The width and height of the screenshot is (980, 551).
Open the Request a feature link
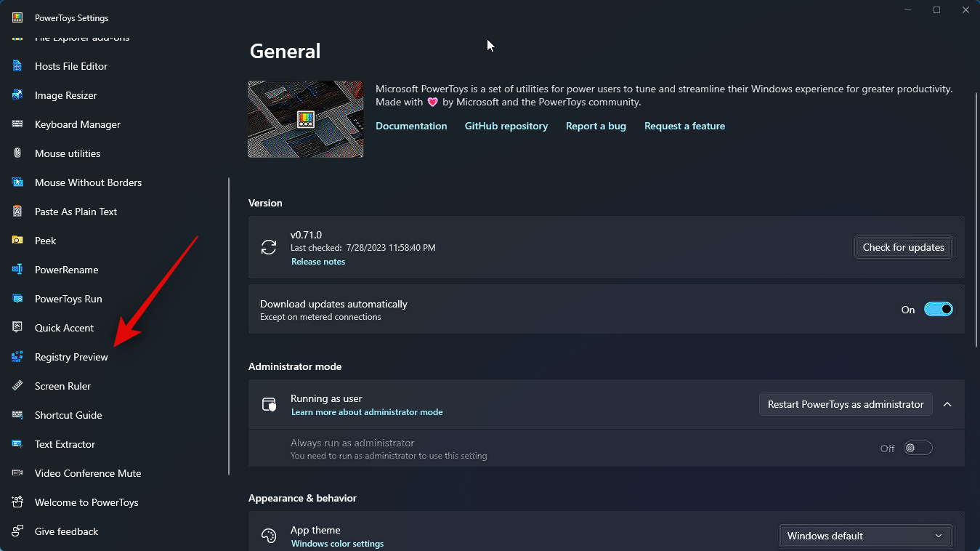[x=684, y=126]
